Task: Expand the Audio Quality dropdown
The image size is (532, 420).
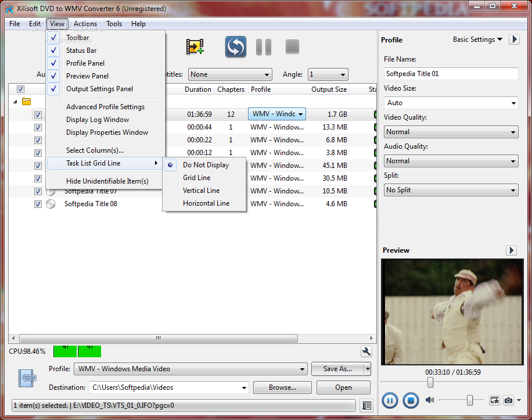Action: click(x=451, y=161)
